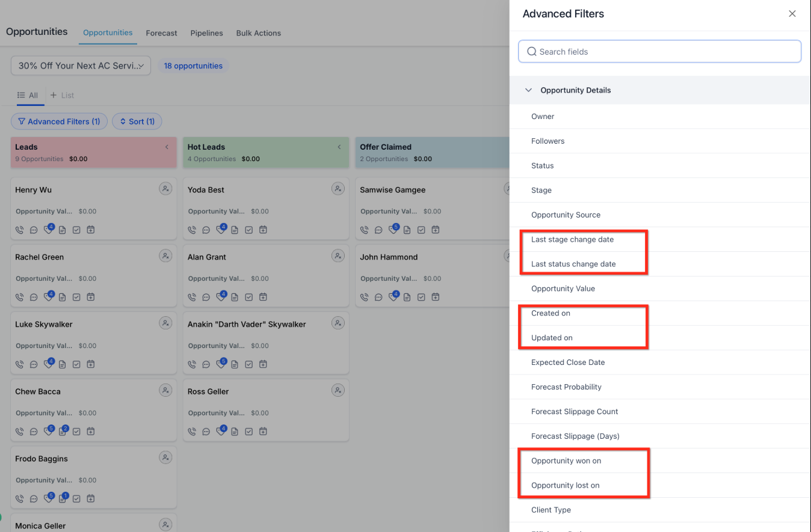The height and width of the screenshot is (532, 811).
Task: Click task checkbox icon on Alan Grant card
Action: pos(249,297)
